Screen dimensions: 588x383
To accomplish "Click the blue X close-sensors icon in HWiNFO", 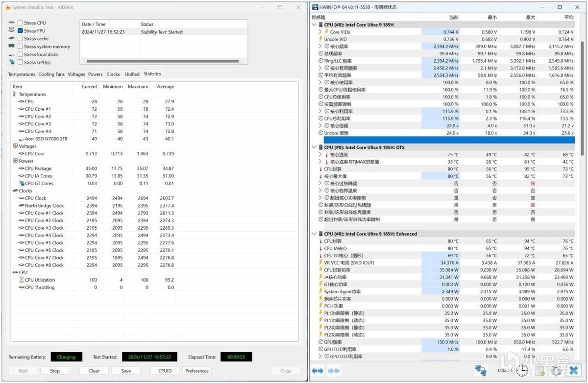I will tap(574, 371).
